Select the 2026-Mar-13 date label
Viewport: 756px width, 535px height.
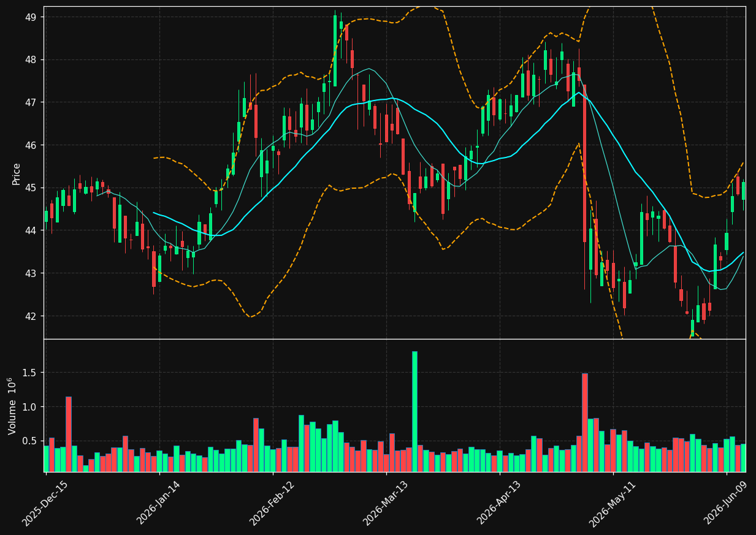point(385,503)
